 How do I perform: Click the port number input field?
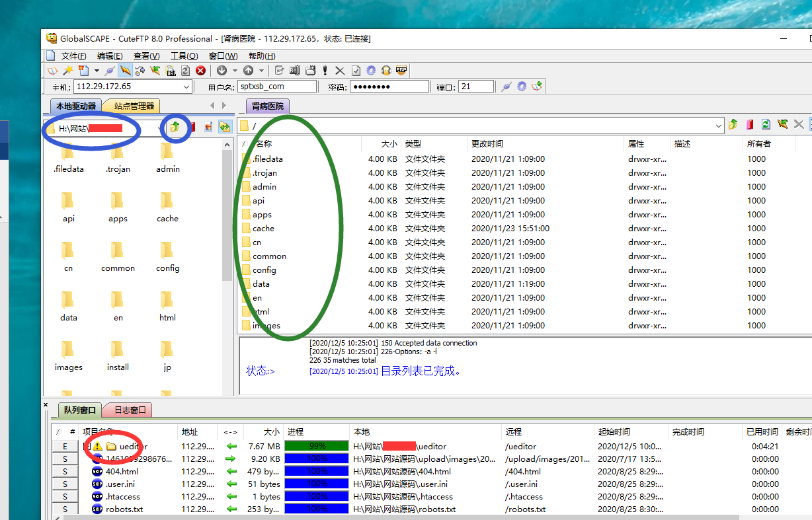[475, 87]
